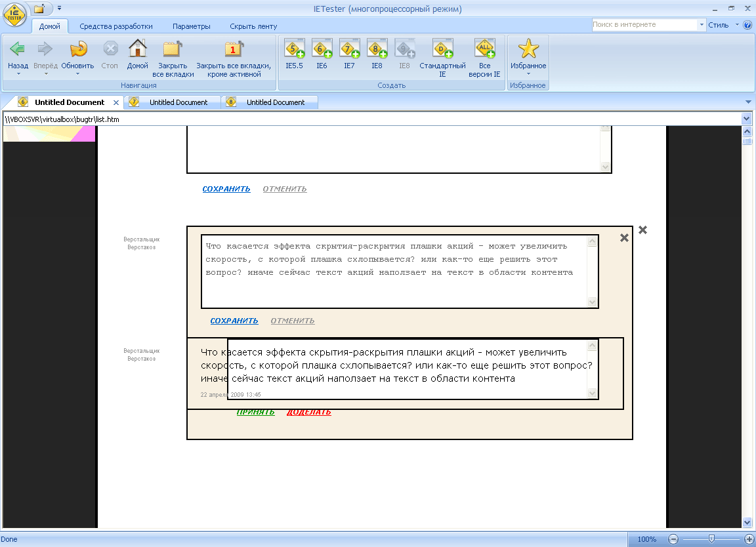Click the IETester application logo button

[14, 14]
